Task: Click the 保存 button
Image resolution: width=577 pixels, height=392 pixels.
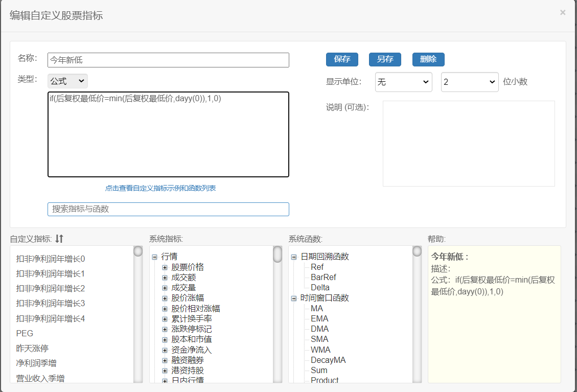Action: click(x=342, y=59)
